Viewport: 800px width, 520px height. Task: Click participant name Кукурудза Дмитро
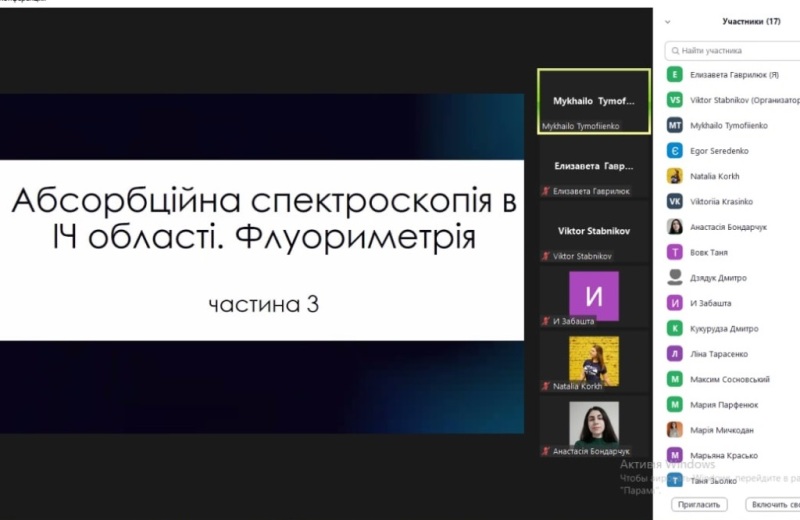pos(724,329)
